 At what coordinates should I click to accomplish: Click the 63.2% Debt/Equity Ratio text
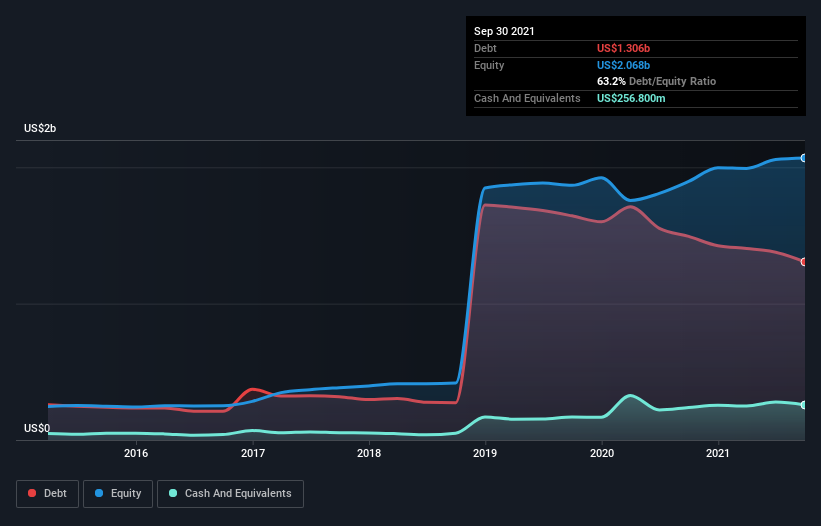(656, 82)
